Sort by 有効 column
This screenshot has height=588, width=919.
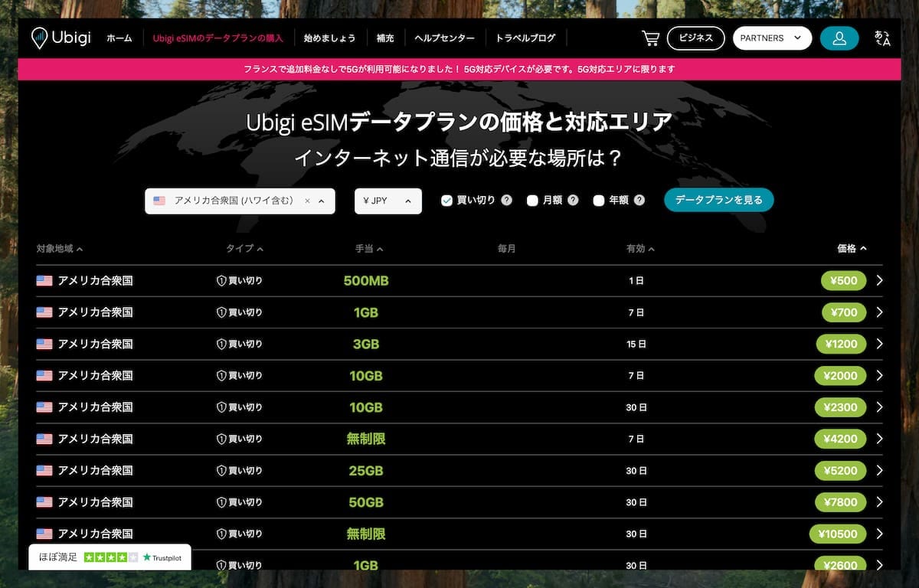[x=640, y=249]
